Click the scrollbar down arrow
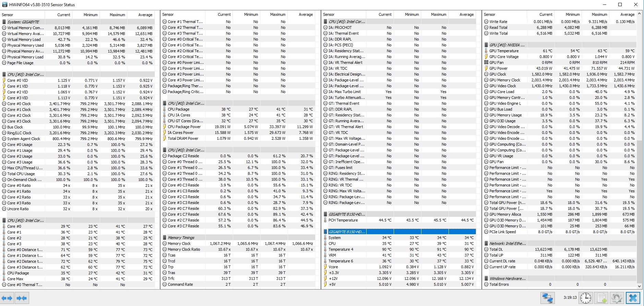 coord(639,286)
